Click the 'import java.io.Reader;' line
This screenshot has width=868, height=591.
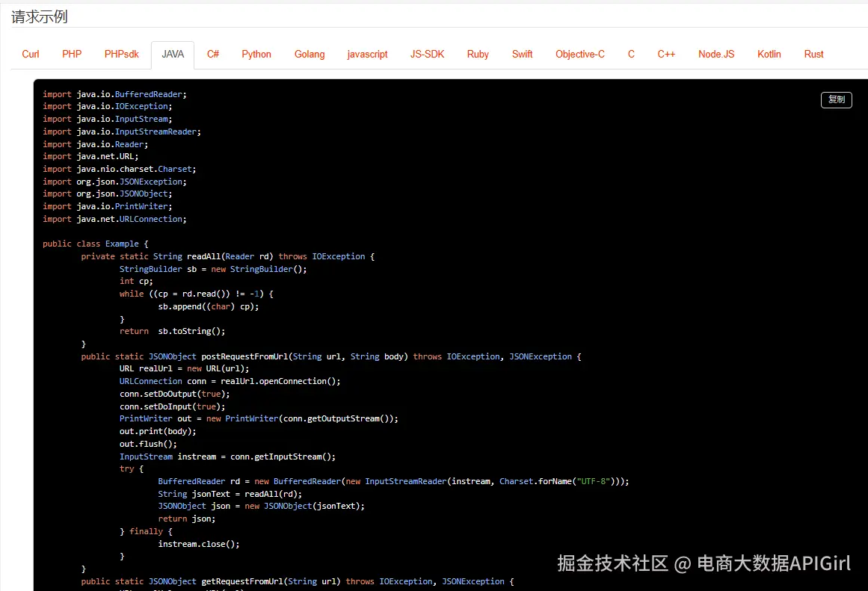tap(95, 144)
